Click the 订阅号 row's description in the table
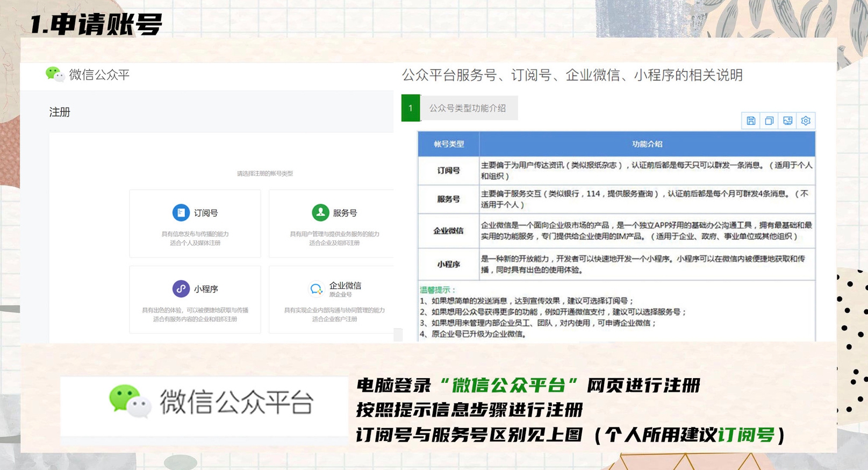This screenshot has height=470, width=868. tap(647, 170)
